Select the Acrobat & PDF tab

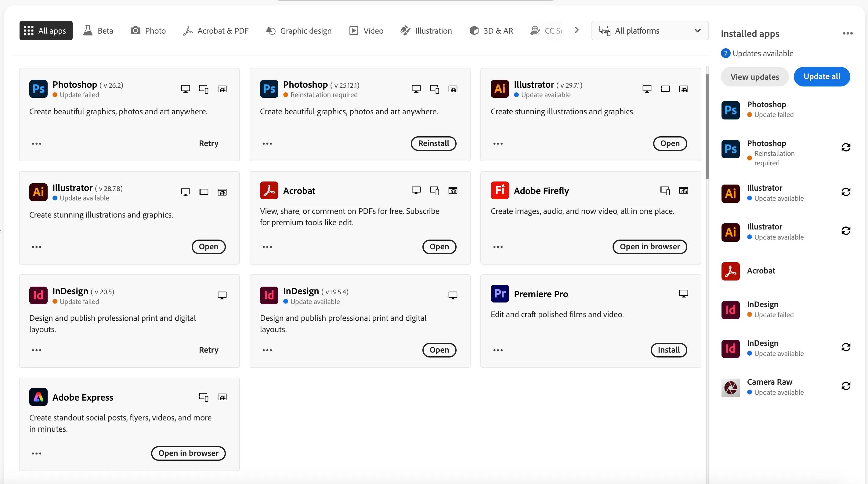(216, 31)
